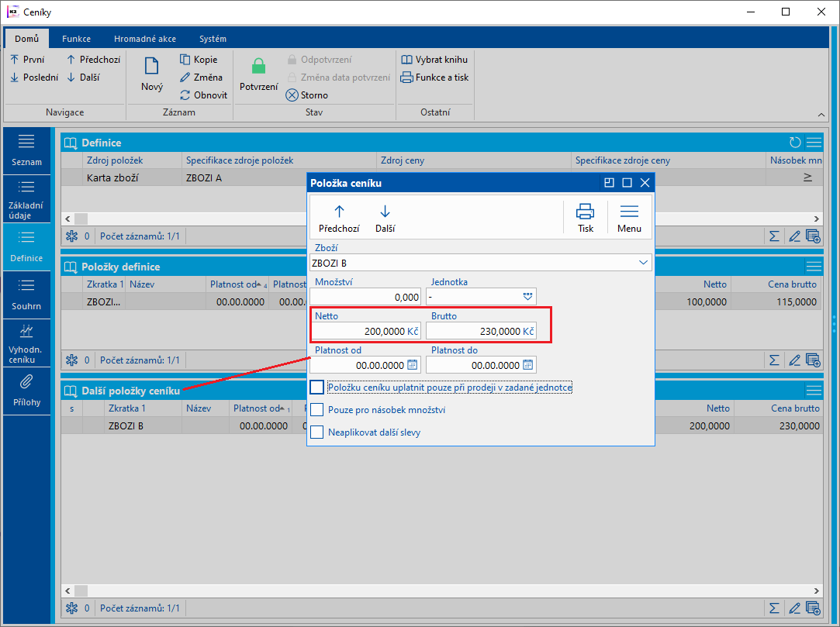The height and width of the screenshot is (627, 840).
Task: Go to Předchozí item in dialog
Action: pos(339,217)
